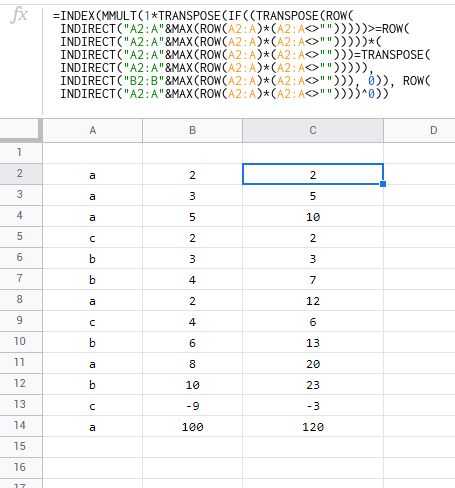The width and height of the screenshot is (455, 488).
Task: Click cell A14 containing 'a'
Action: coord(93,426)
